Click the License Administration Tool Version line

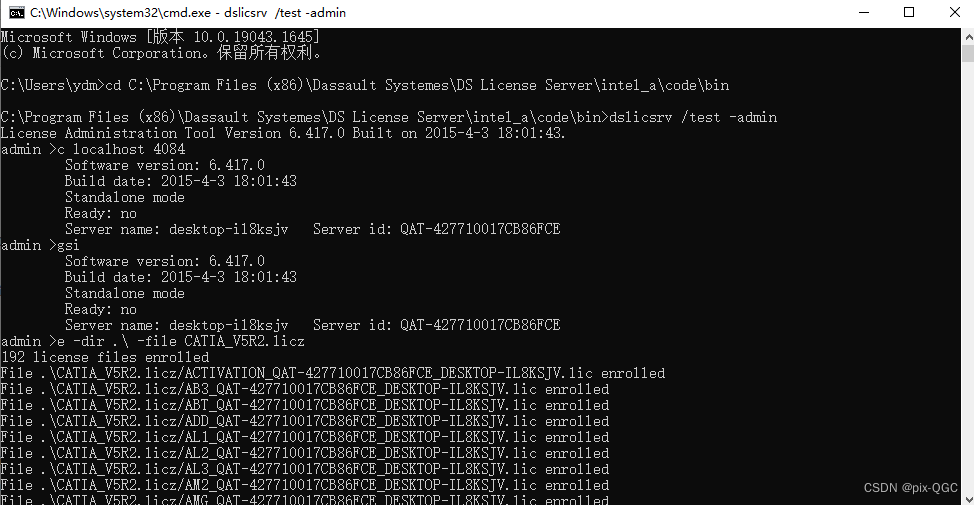[x=283, y=133]
